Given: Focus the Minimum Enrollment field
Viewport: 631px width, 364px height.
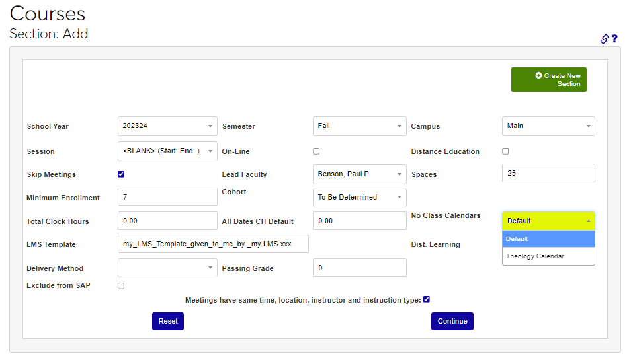Looking at the screenshot, I should [167, 197].
